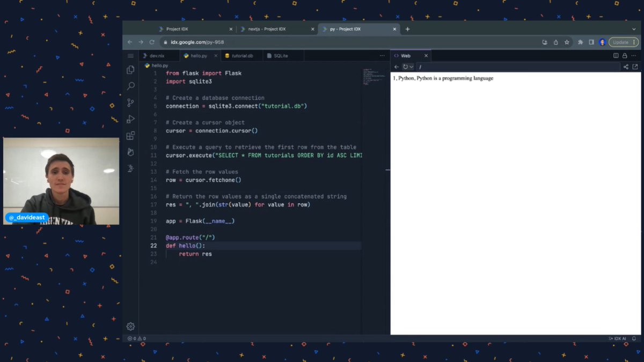Switch to the first Project IDX browser tab
The height and width of the screenshot is (362, 644).
coord(195,29)
